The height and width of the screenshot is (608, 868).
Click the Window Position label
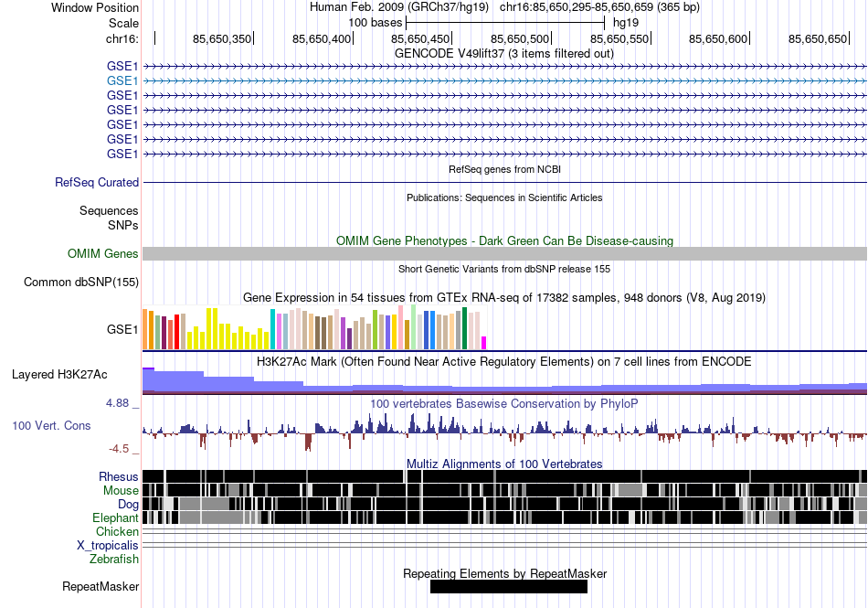(x=95, y=7)
